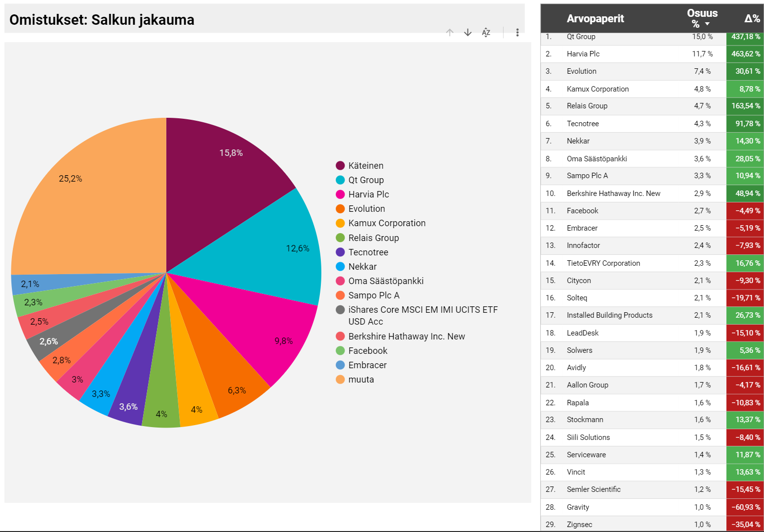
Task: Click Solwers in the table
Action: coord(579,350)
